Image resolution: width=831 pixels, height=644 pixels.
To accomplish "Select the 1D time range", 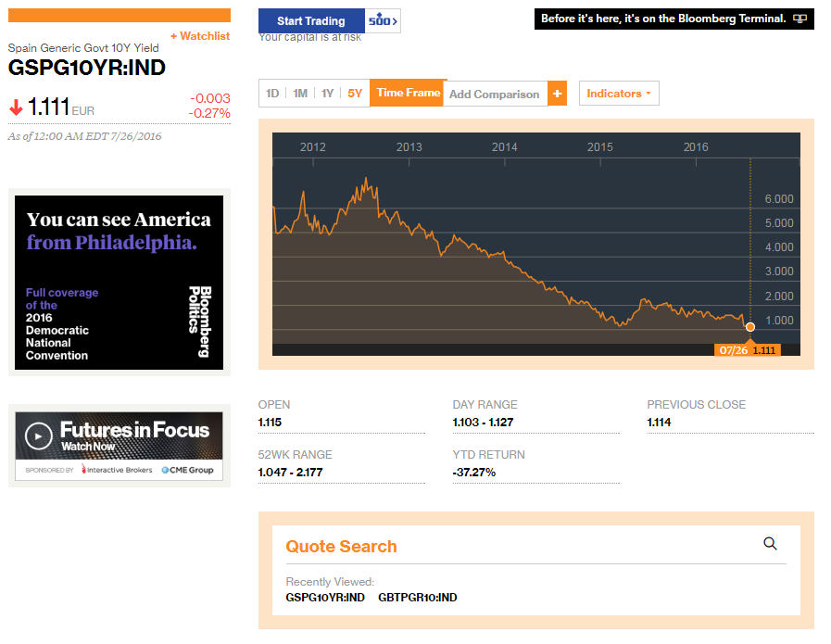I will (x=272, y=94).
